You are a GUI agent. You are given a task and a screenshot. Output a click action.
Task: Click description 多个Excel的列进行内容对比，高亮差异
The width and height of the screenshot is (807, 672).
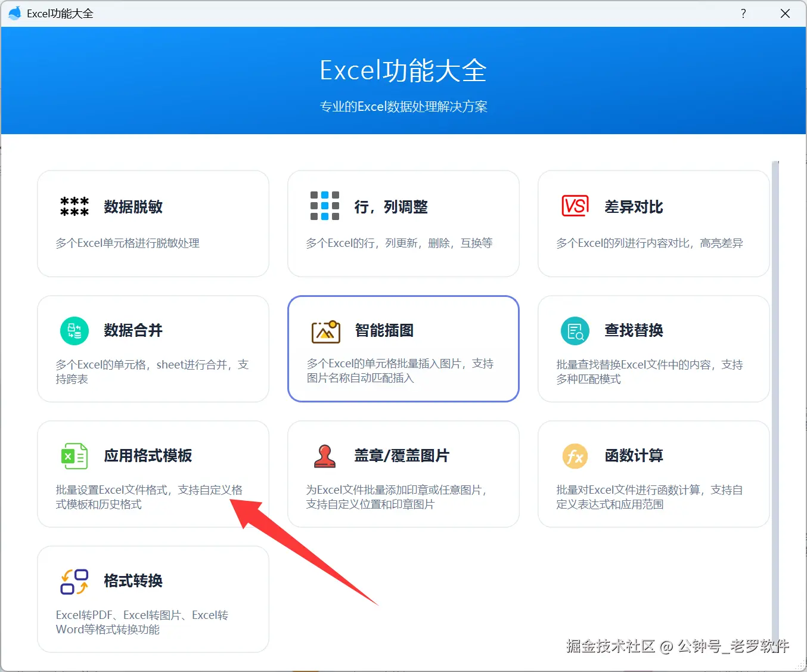[650, 243]
